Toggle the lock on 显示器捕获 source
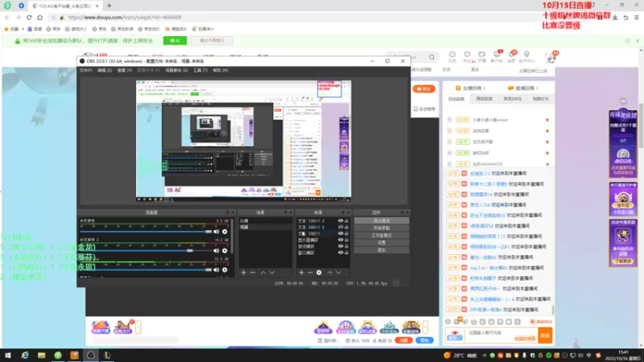The height and width of the screenshot is (362, 644). (x=346, y=240)
